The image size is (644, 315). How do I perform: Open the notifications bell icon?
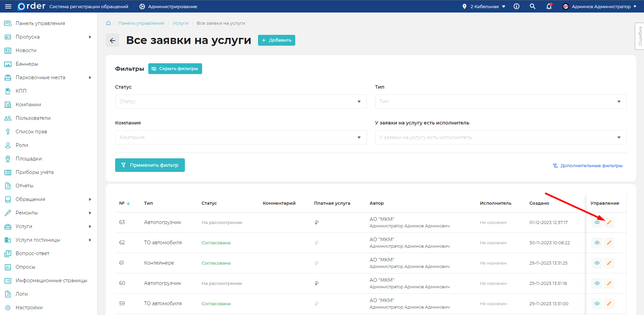[x=549, y=6]
